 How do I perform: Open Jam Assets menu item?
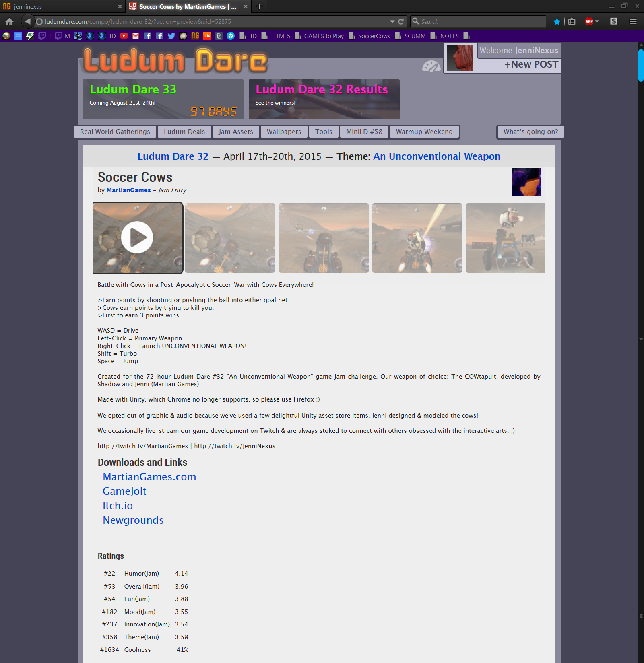click(236, 132)
